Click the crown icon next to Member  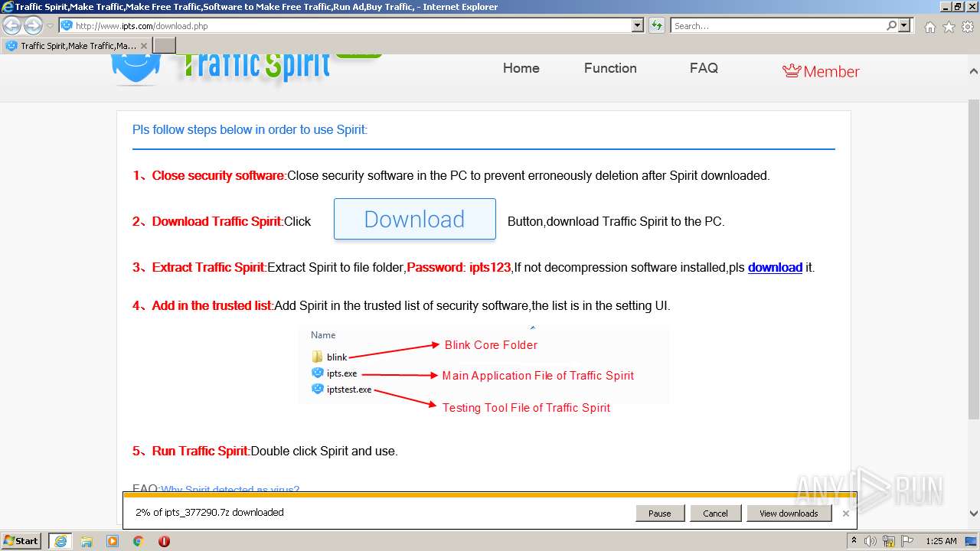click(792, 71)
